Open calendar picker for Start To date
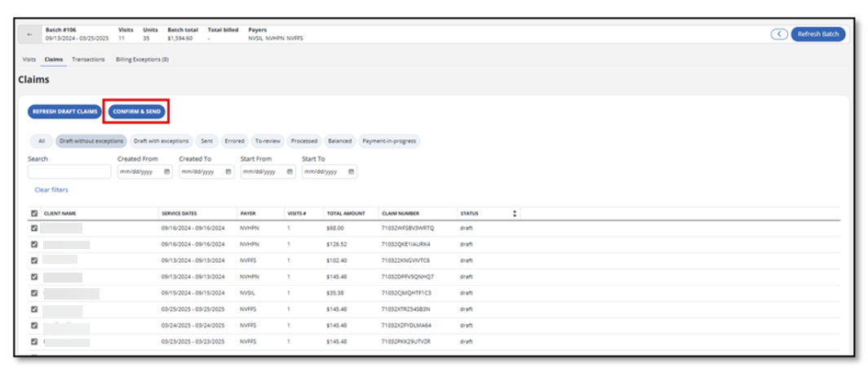This screenshot has height=369, width=868. tap(352, 172)
